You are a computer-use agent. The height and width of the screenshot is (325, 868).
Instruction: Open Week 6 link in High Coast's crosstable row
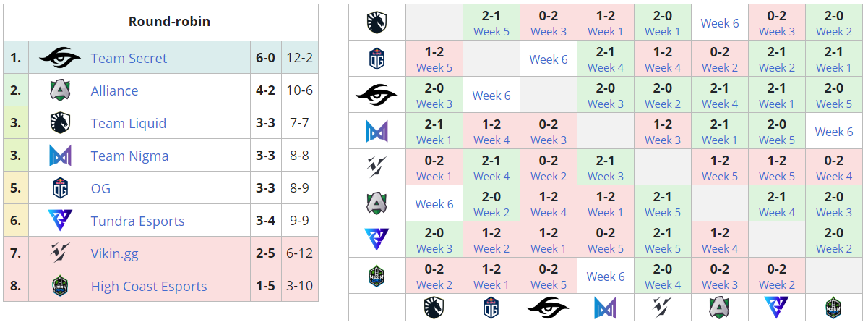[x=606, y=277]
